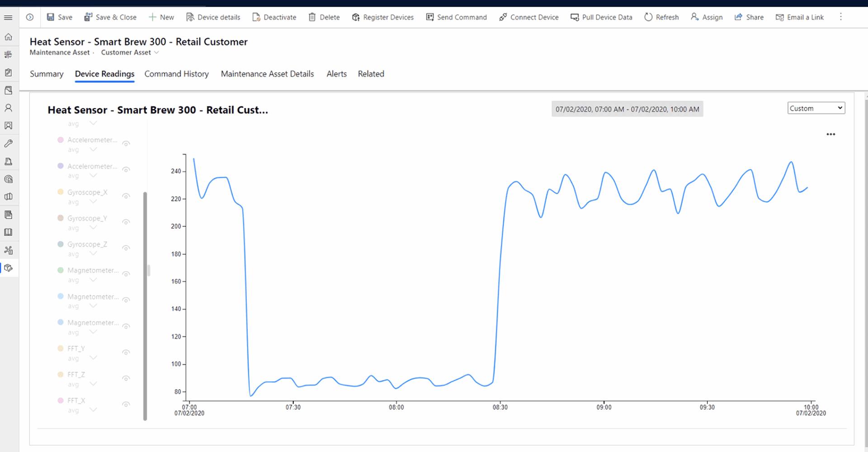Viewport: 868px width, 452px height.
Task: Click the series list scrollbar
Action: pos(145,306)
